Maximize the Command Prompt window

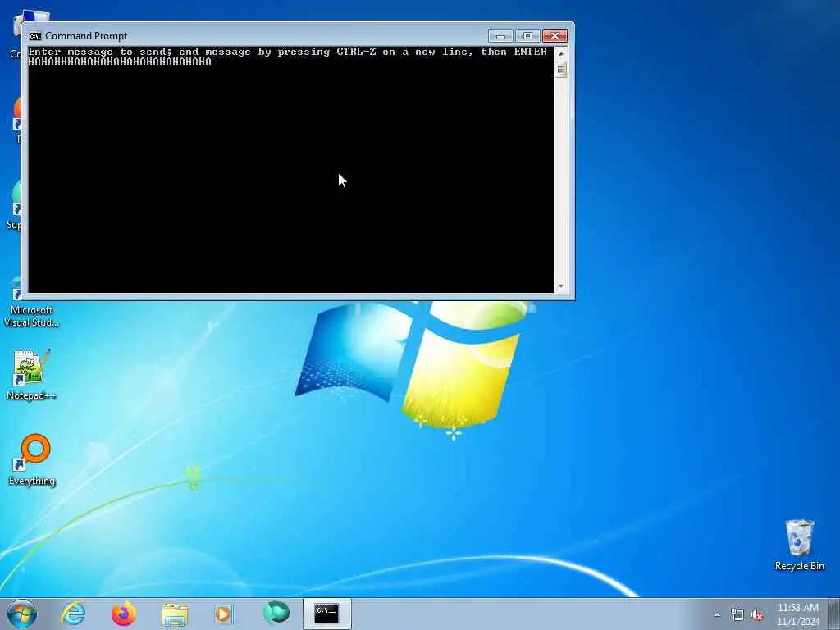[x=527, y=36]
